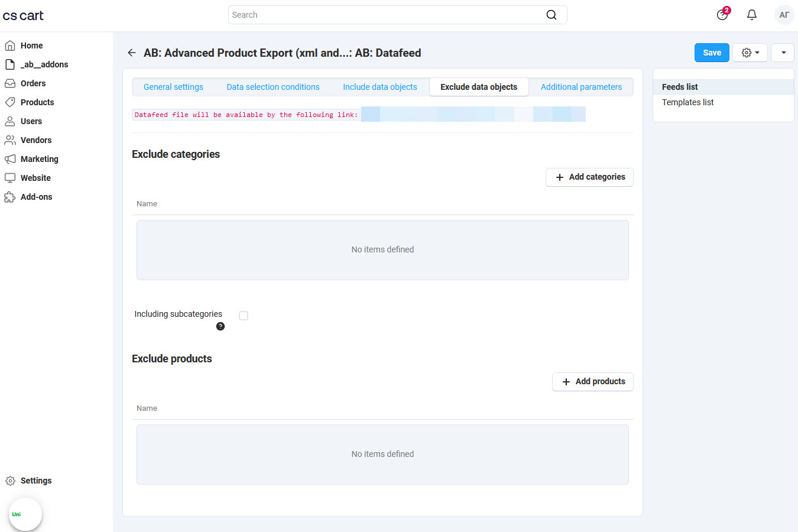Click the cs cart logo
This screenshot has height=532, width=798.
23,15
